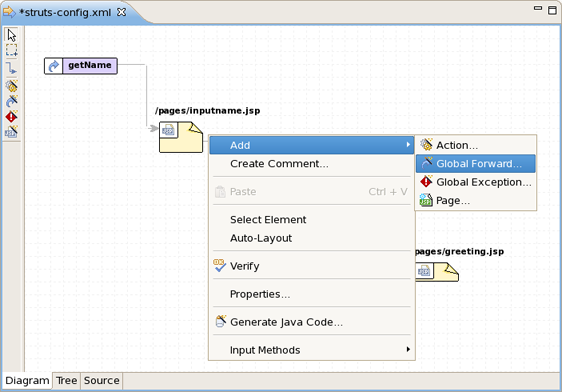Expand the Add submenu arrow
This screenshot has height=392, width=562.
[x=408, y=145]
